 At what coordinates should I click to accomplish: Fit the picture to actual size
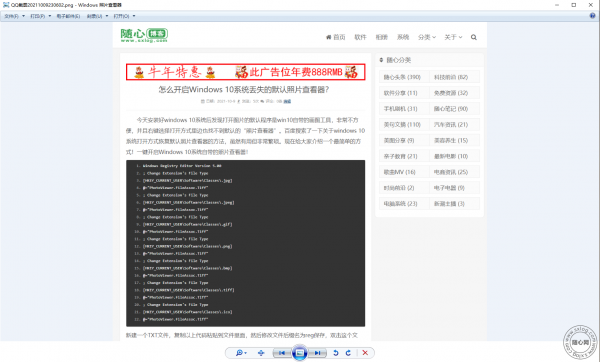[x=261, y=353]
